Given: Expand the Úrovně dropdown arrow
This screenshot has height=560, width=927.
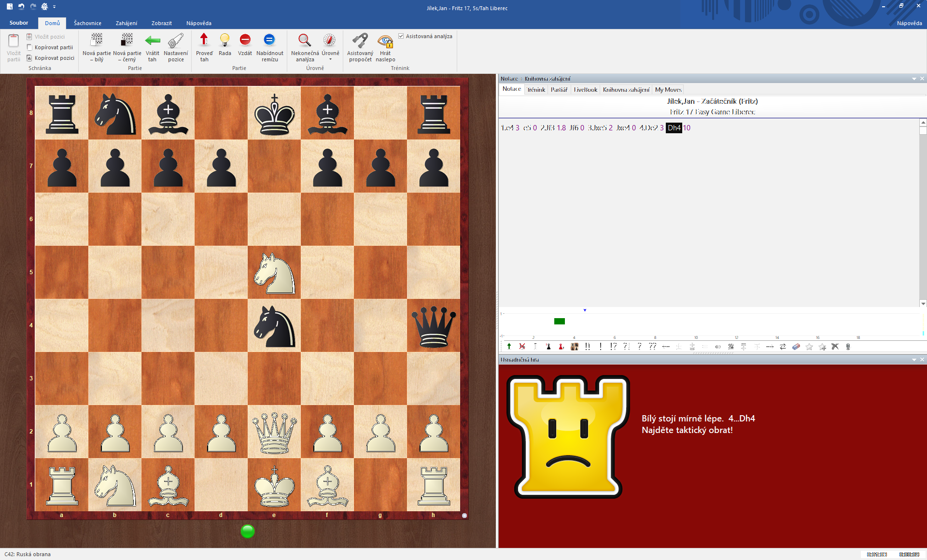Looking at the screenshot, I should pyautogui.click(x=330, y=60).
